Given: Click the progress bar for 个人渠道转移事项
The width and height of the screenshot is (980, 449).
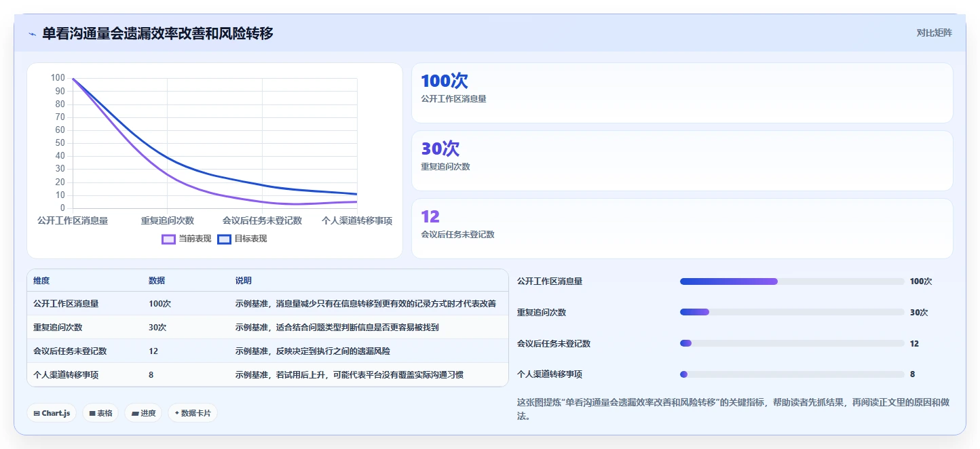Looking at the screenshot, I should click(792, 374).
